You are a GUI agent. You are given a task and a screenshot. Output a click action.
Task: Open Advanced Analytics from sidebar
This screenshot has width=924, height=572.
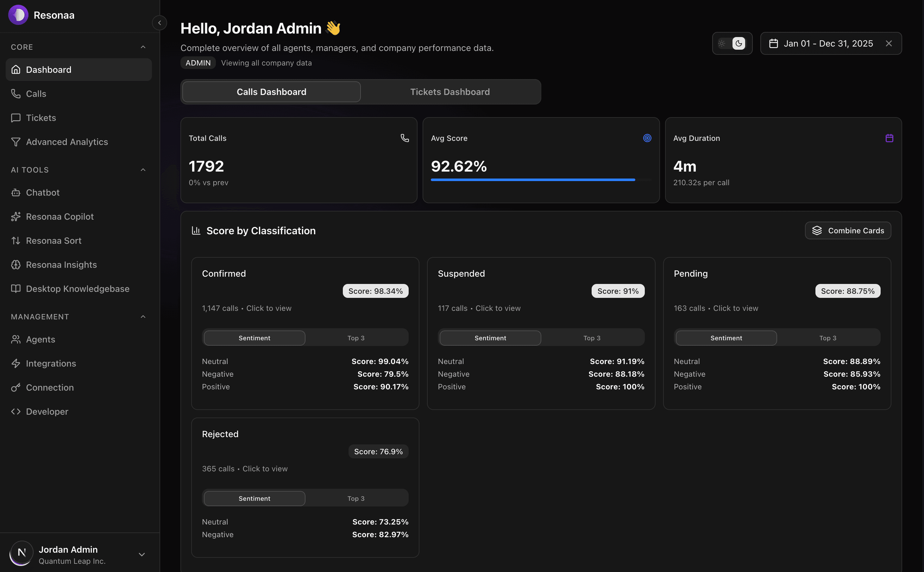(66, 142)
